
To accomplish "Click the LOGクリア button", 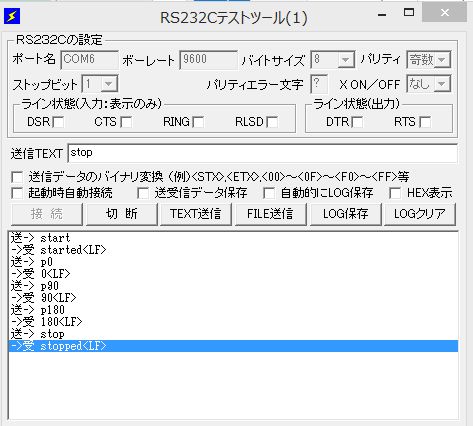I will tap(420, 214).
